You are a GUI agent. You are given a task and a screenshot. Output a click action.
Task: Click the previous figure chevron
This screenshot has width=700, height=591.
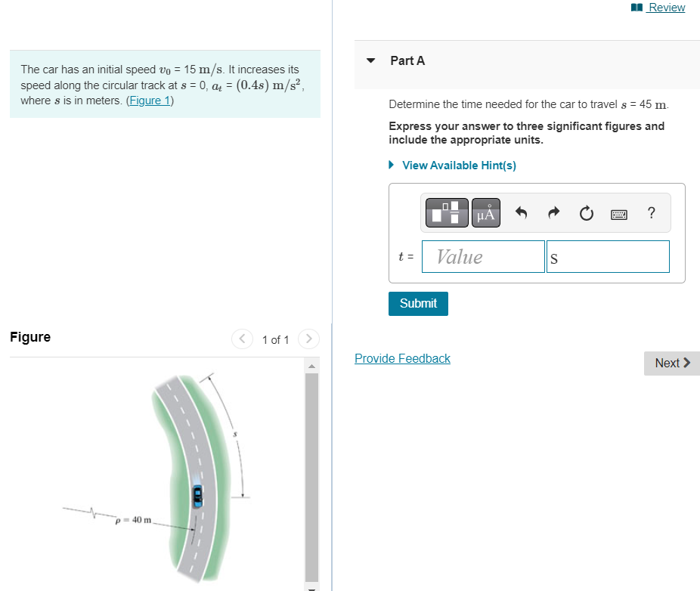242,339
